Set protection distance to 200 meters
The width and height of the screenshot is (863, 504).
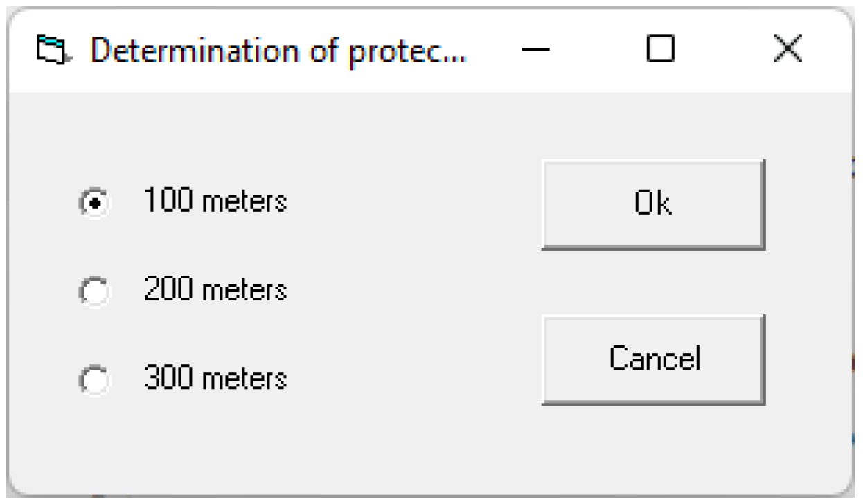pyautogui.click(x=94, y=291)
